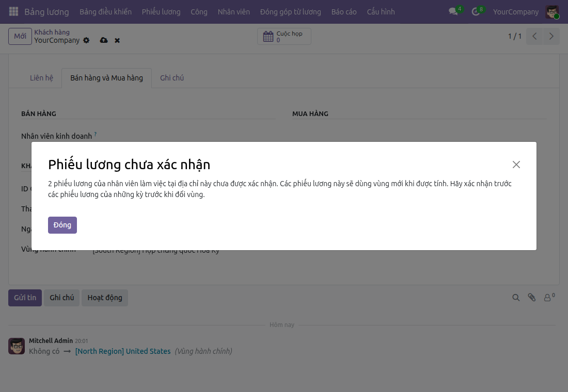Open the apps grid home menu

(x=13, y=11)
